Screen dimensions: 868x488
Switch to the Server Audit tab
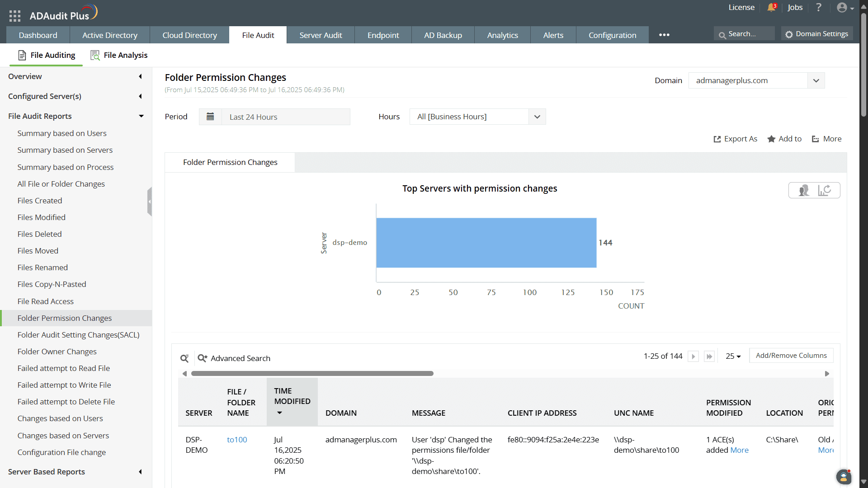[x=321, y=35]
